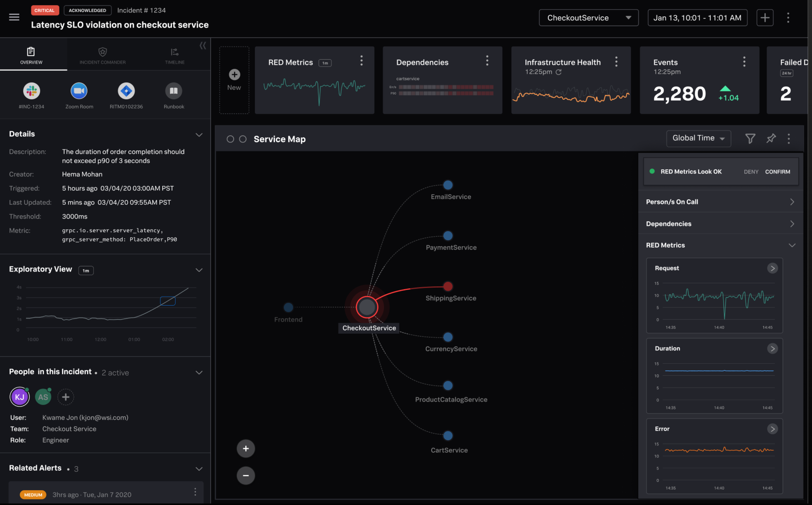Open the header kebab menu

click(788, 18)
